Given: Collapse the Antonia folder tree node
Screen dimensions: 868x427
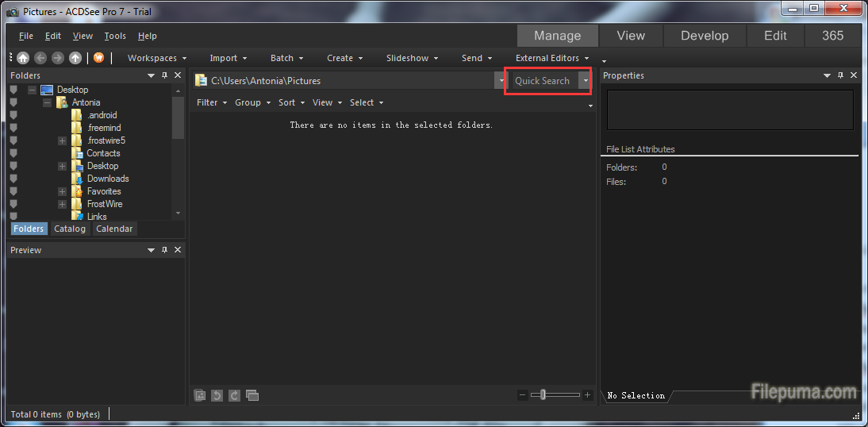Looking at the screenshot, I should pyautogui.click(x=47, y=102).
